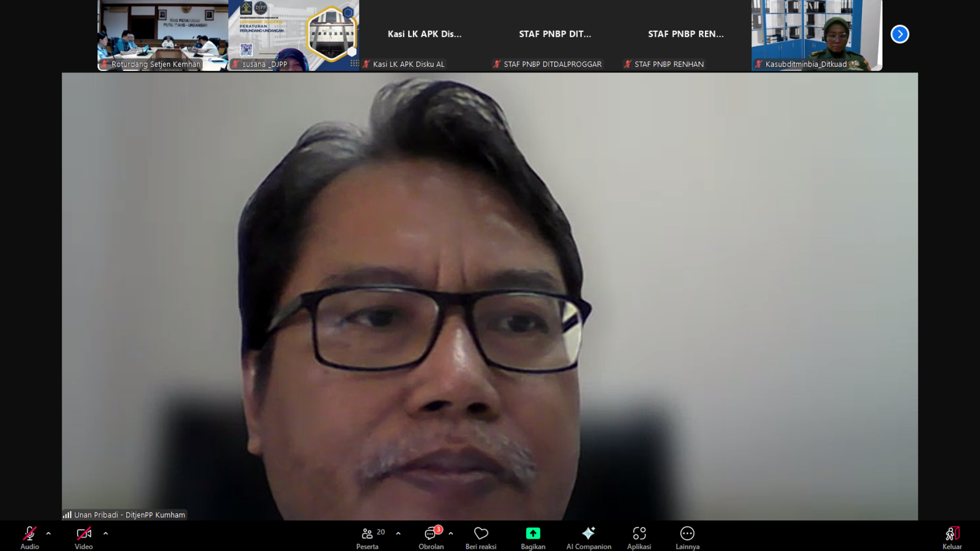Click the unread chat badge showing 3
The height and width of the screenshot is (551, 980).
438,530
